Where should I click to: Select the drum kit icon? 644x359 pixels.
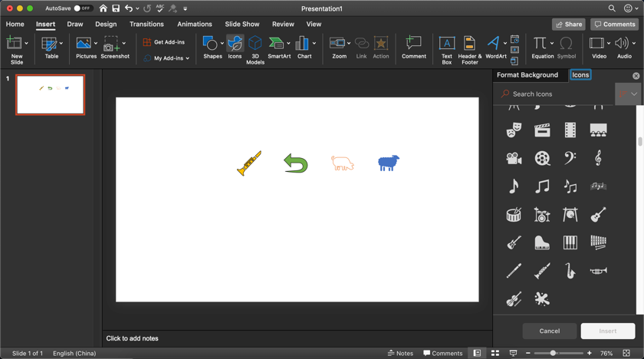(x=542, y=215)
